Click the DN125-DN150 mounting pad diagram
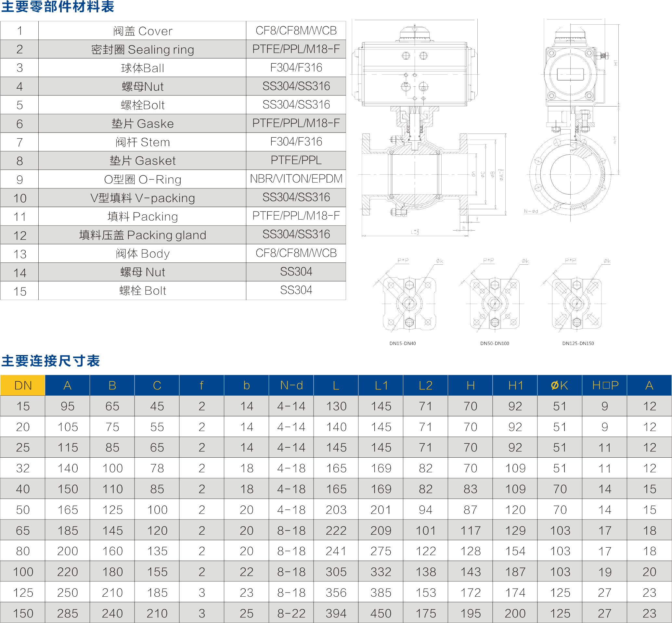The image size is (672, 623). click(x=576, y=303)
